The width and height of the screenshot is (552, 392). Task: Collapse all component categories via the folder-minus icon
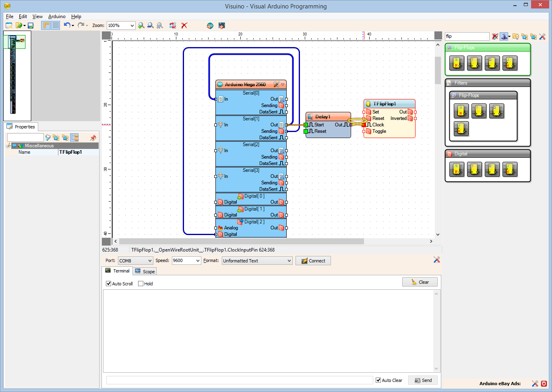[x=533, y=36]
